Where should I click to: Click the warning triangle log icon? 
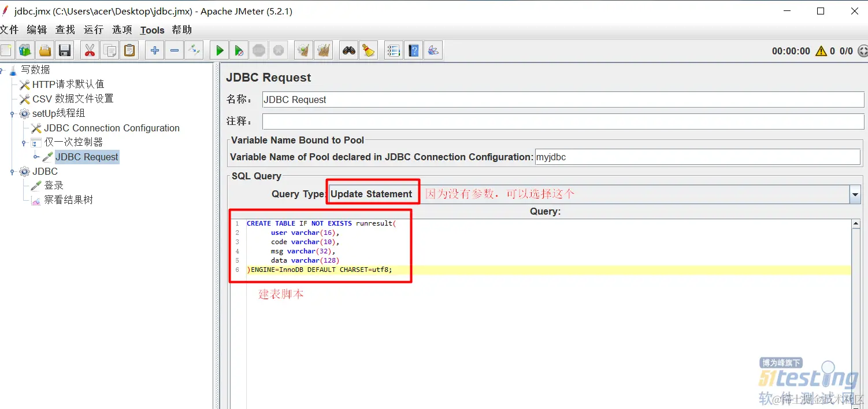tap(821, 51)
